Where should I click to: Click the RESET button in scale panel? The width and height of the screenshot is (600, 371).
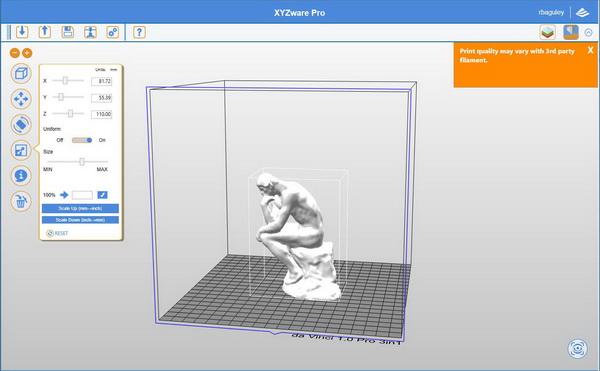point(57,233)
